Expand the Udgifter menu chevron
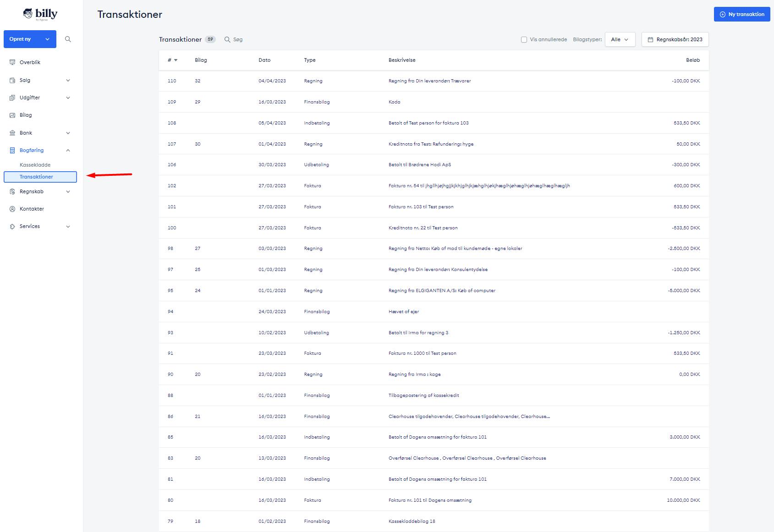The height and width of the screenshot is (532, 774). click(x=68, y=98)
